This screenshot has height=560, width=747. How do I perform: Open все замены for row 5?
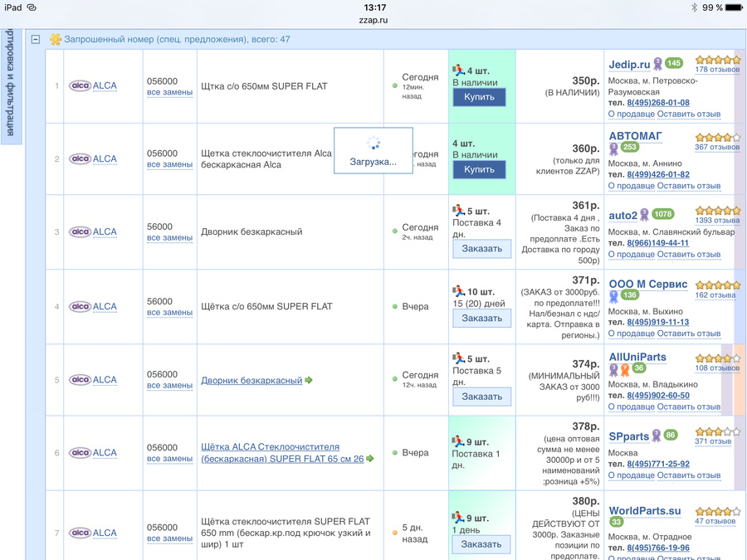169,386
